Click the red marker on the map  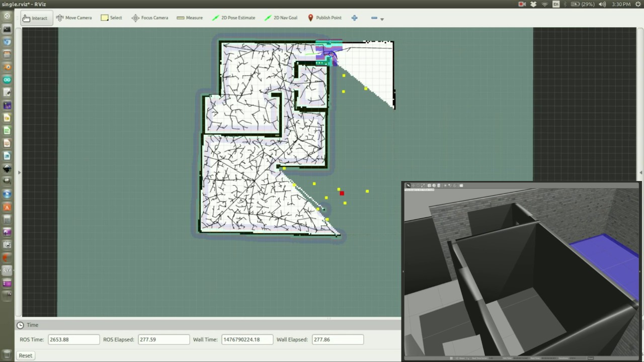click(342, 193)
